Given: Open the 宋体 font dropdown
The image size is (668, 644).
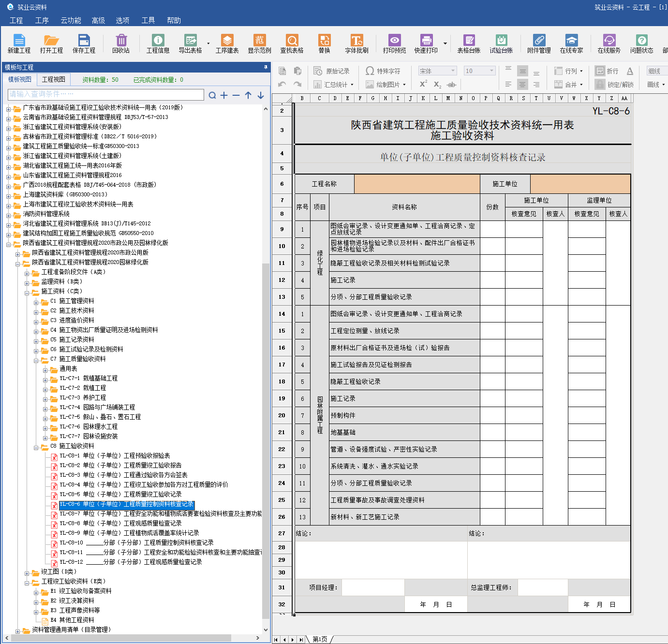Looking at the screenshot, I should tap(437, 71).
